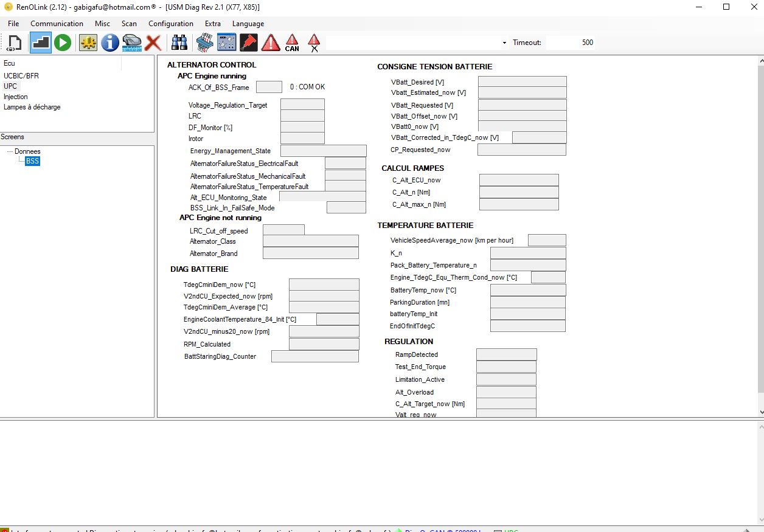Click the Timeout value input field

click(x=571, y=43)
